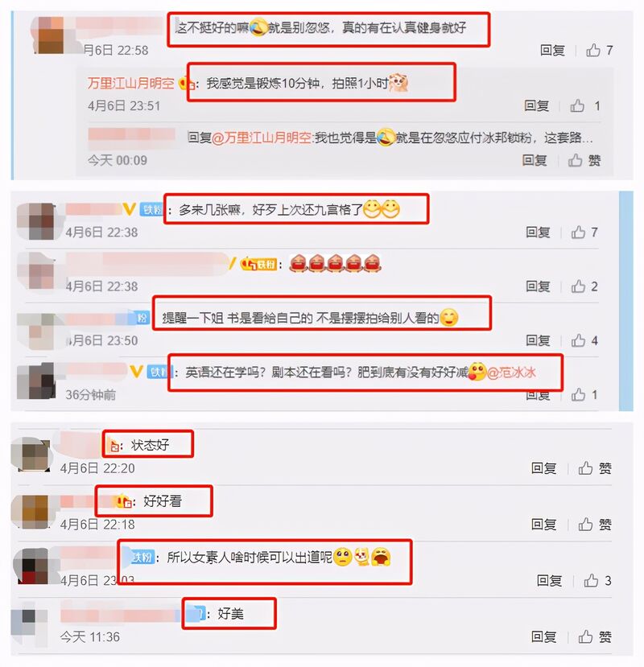
Task: Open the @范冰冰 mention link
Action: (x=511, y=373)
